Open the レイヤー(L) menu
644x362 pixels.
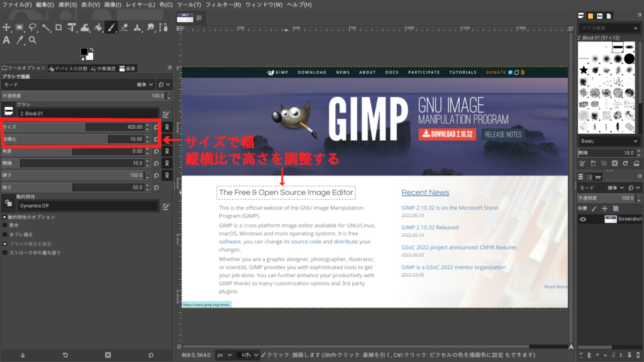140,4
